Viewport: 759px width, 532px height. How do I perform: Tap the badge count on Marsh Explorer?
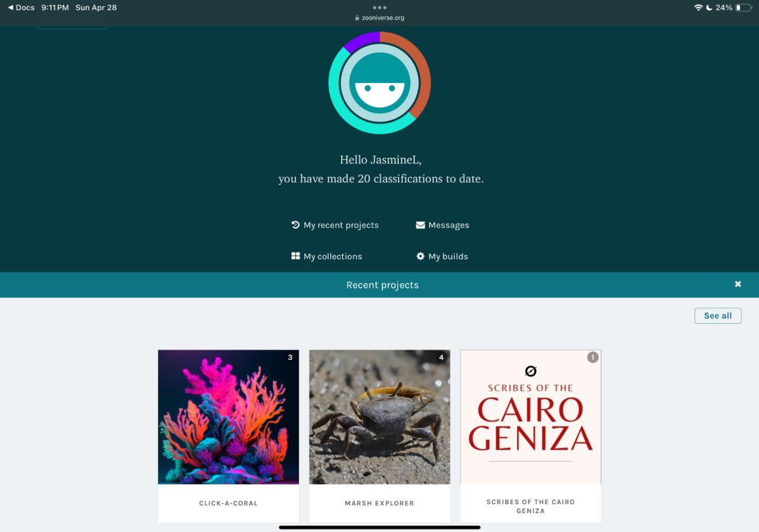pos(441,357)
